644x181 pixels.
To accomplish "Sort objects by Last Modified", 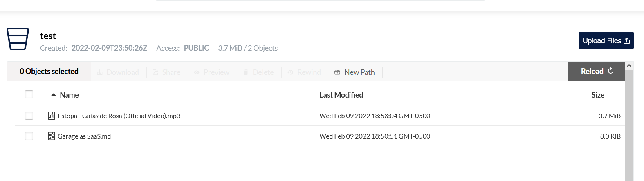I will click(341, 95).
